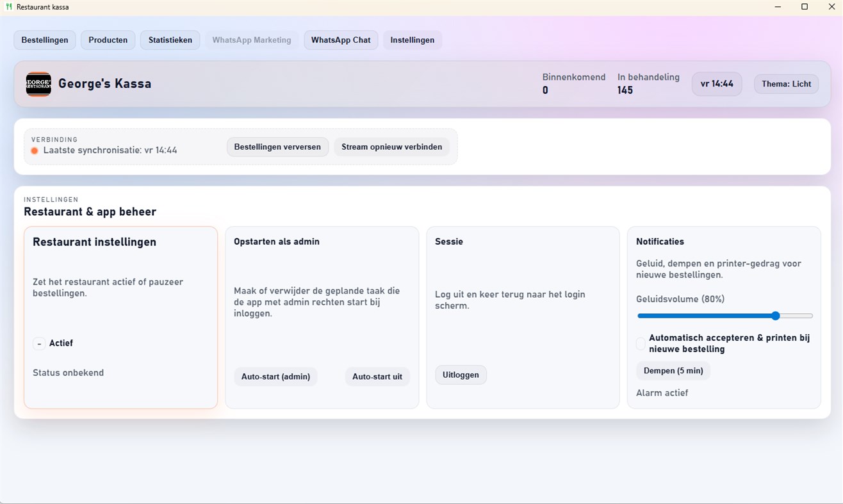
Task: Minimize the Restaurant kassa window
Action: pos(778,7)
